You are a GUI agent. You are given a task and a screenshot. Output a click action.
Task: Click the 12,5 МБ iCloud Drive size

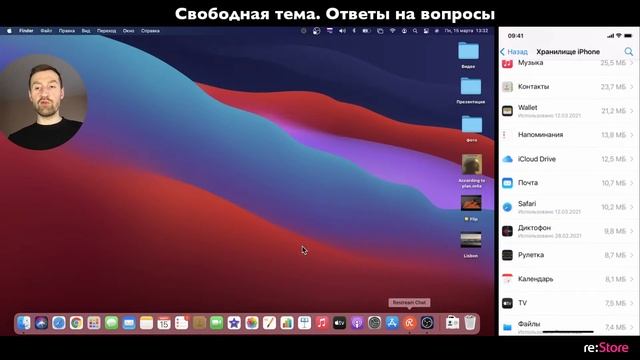[613, 159]
